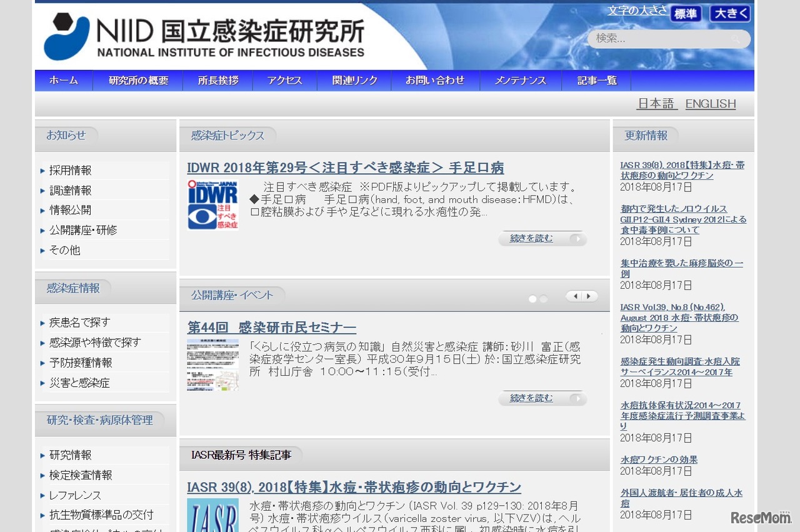Image resolution: width=800 pixels, height=532 pixels.
Task: Select the 日本語 language option
Action: [x=656, y=103]
